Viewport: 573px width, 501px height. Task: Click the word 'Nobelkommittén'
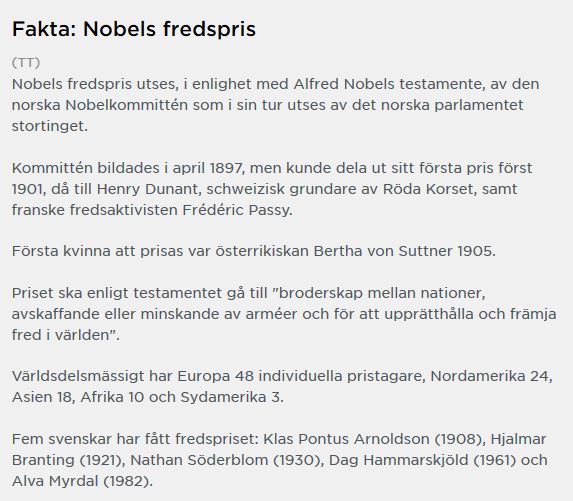pyautogui.click(x=126, y=106)
